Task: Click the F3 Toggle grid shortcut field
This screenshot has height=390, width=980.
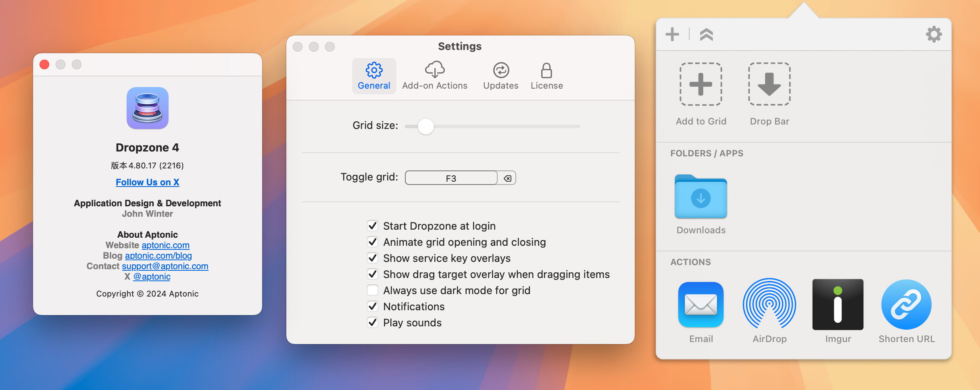Action: (x=451, y=178)
